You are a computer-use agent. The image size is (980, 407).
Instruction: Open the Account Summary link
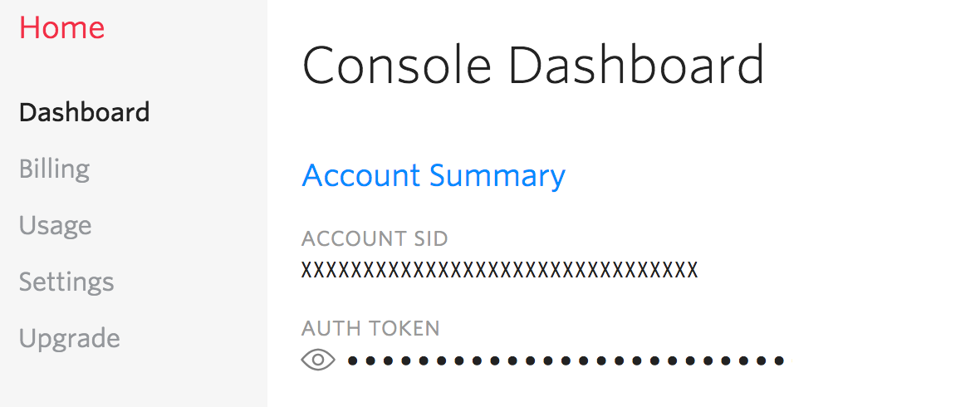(x=434, y=176)
